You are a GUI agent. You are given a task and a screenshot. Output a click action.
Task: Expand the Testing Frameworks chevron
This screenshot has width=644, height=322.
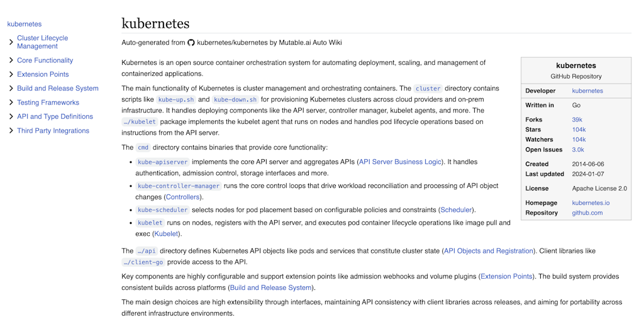click(x=11, y=103)
